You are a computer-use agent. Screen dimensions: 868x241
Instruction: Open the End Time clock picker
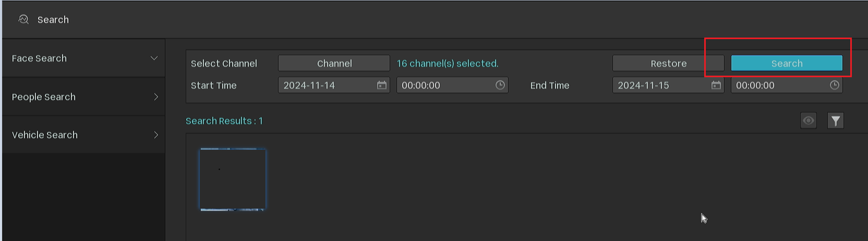pyautogui.click(x=834, y=85)
